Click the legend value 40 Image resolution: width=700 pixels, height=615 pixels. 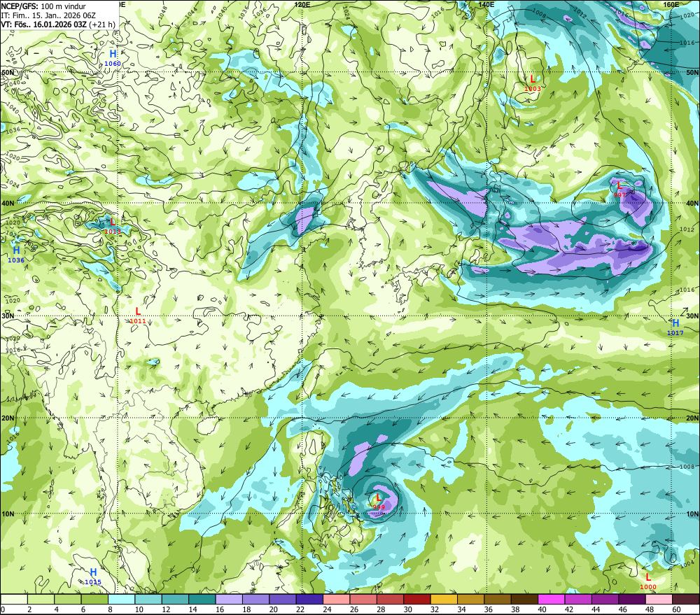click(x=542, y=609)
